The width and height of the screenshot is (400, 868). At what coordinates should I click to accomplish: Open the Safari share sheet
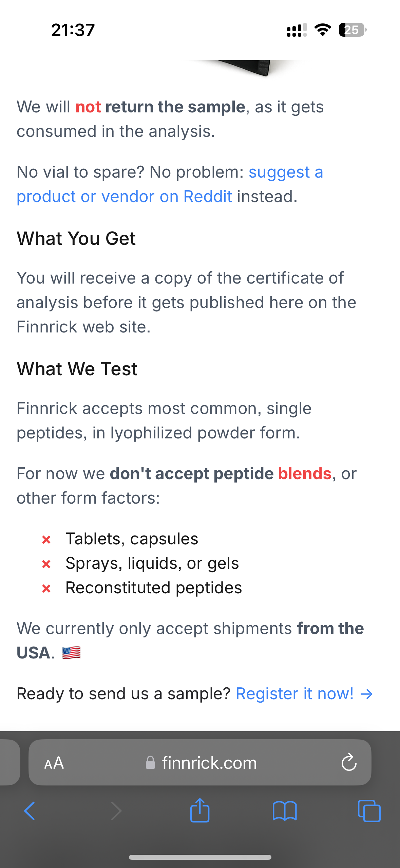pyautogui.click(x=200, y=810)
